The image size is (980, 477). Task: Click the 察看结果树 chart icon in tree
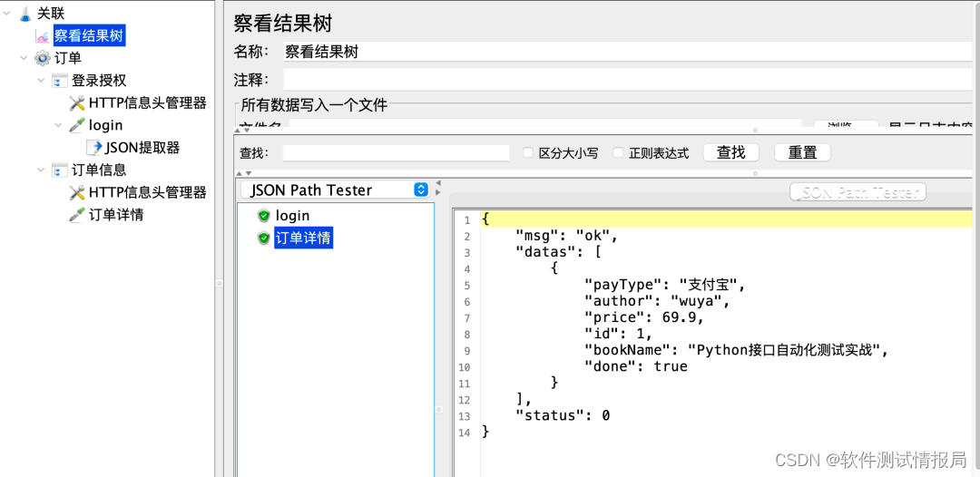tap(44, 36)
